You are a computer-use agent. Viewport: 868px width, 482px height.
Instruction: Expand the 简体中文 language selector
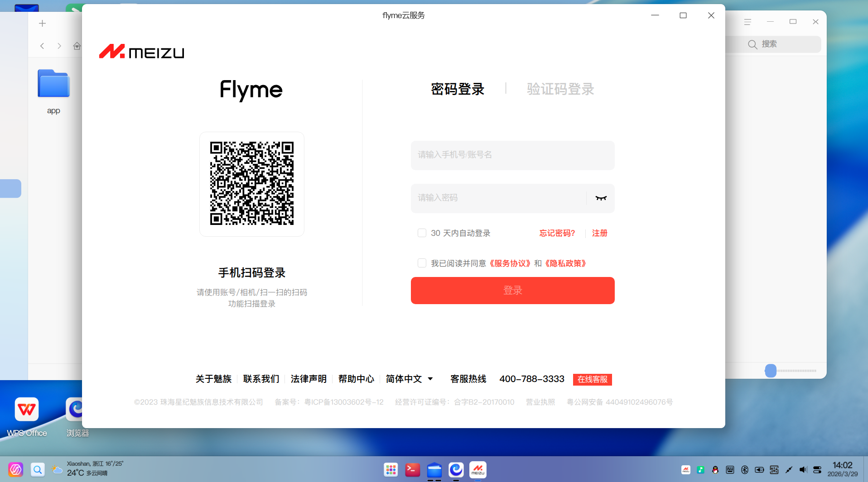[x=409, y=379]
